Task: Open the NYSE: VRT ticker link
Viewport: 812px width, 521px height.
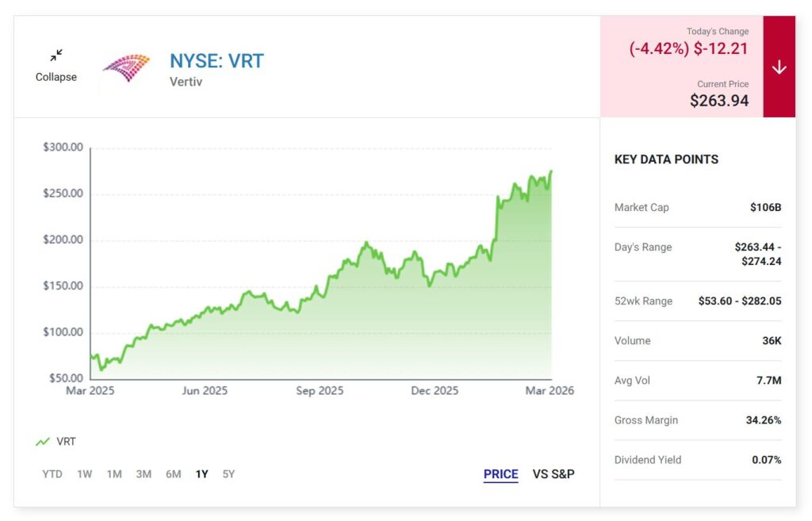Action: pos(216,60)
